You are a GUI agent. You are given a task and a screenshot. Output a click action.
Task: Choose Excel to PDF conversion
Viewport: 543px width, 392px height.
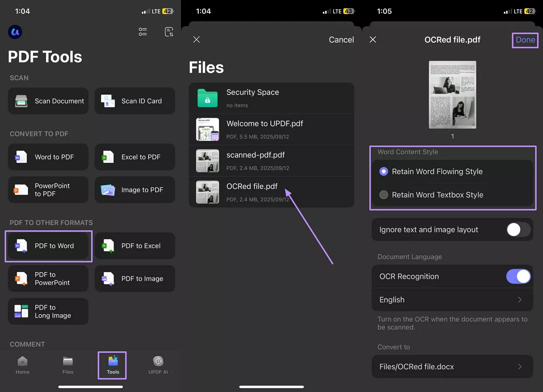[x=135, y=157]
